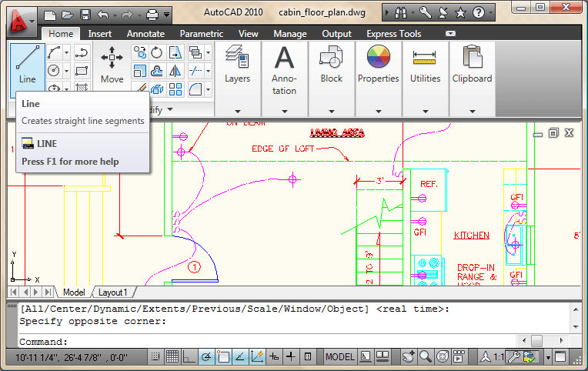588x371 pixels.
Task: Activate Pan hand in status bar
Action: [x=408, y=356]
